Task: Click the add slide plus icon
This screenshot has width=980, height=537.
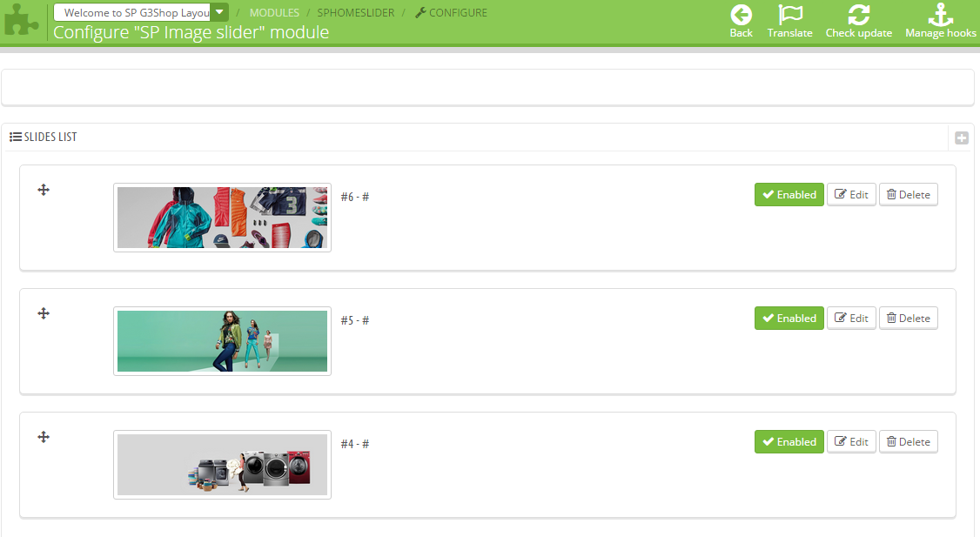Action: [x=962, y=138]
